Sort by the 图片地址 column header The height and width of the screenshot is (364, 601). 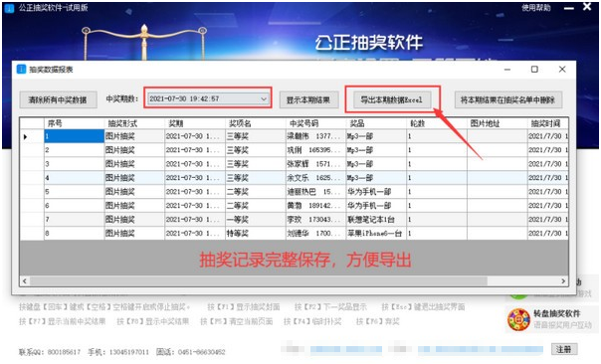(x=498, y=123)
